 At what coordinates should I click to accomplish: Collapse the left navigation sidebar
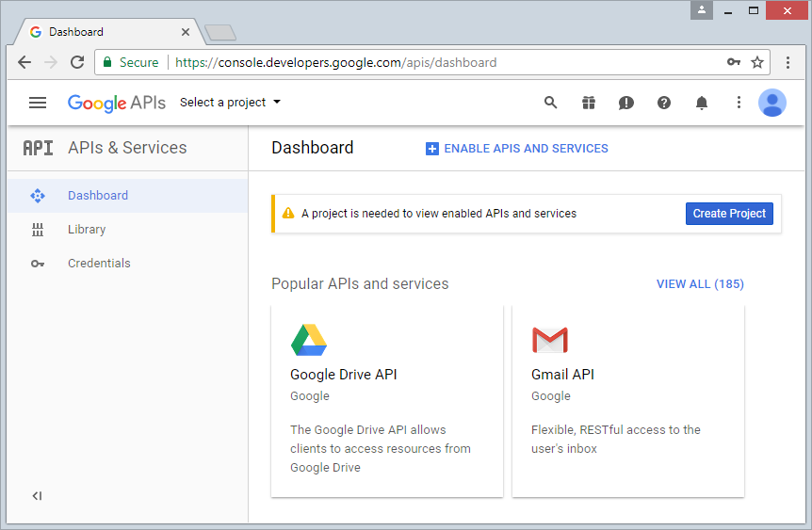(37, 496)
